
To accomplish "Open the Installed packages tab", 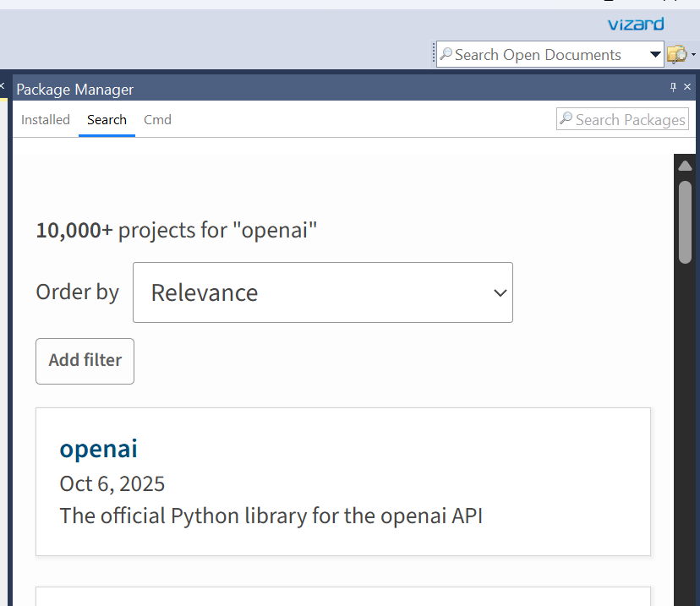I will click(45, 119).
